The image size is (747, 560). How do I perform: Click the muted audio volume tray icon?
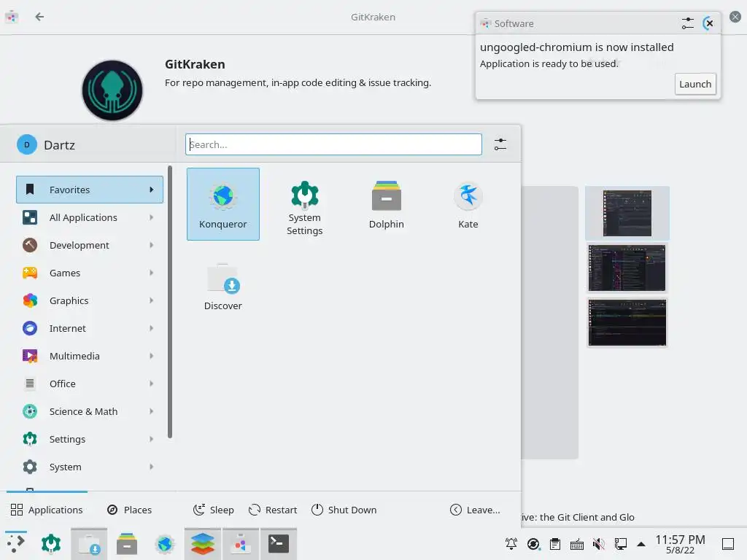click(x=599, y=543)
